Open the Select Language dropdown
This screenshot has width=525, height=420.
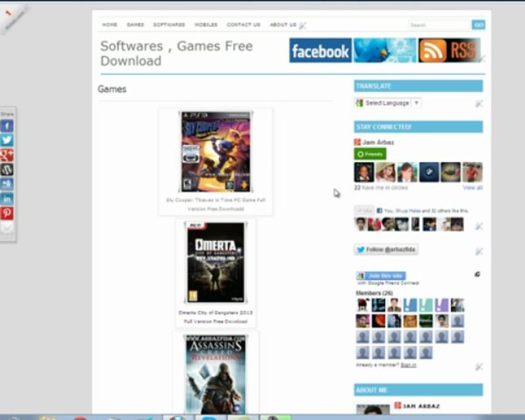point(388,103)
